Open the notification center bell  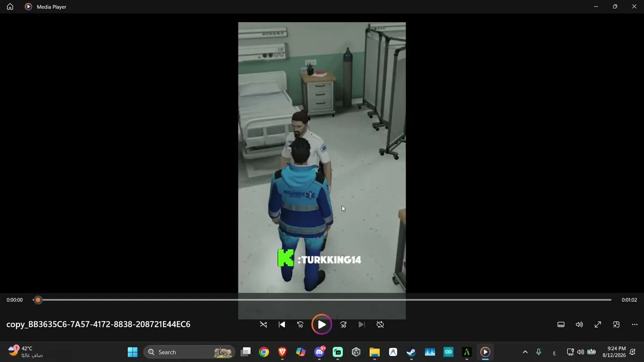pos(633,352)
